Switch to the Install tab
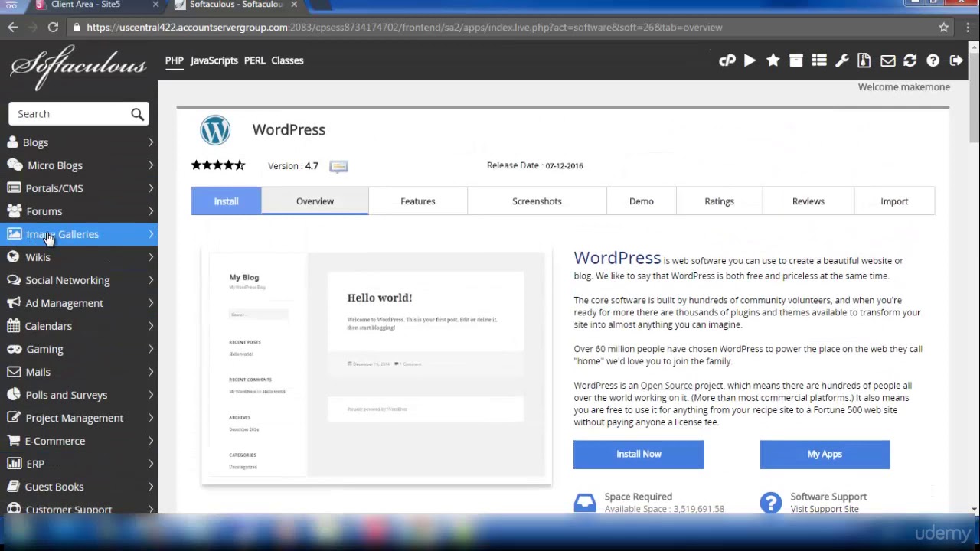 pyautogui.click(x=226, y=201)
